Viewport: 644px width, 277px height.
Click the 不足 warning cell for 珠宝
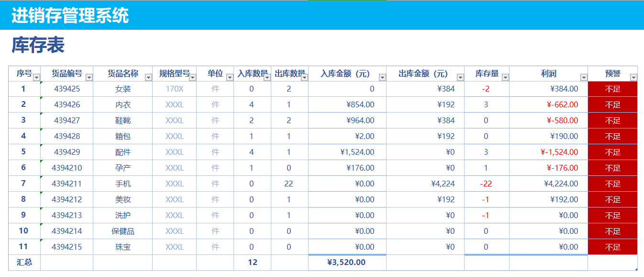pos(613,247)
